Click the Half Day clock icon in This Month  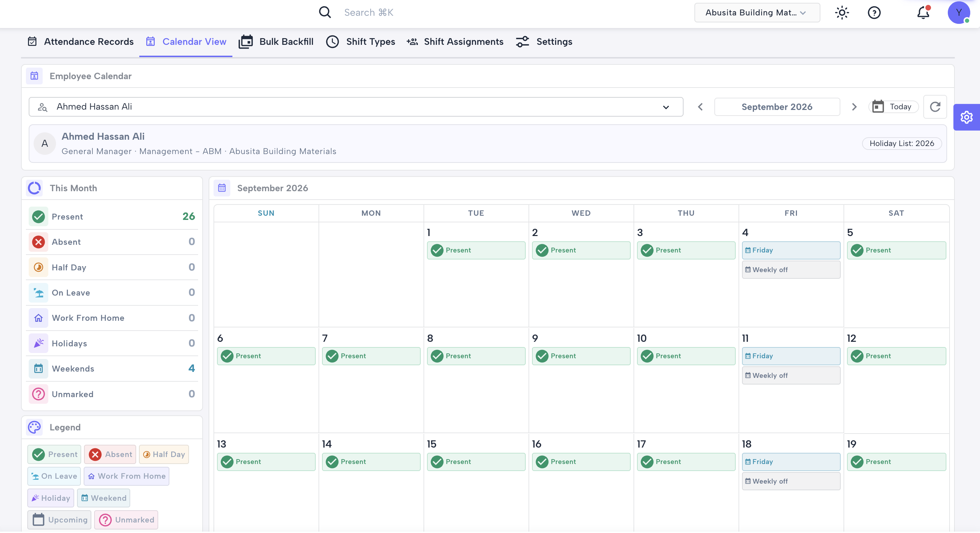(38, 268)
